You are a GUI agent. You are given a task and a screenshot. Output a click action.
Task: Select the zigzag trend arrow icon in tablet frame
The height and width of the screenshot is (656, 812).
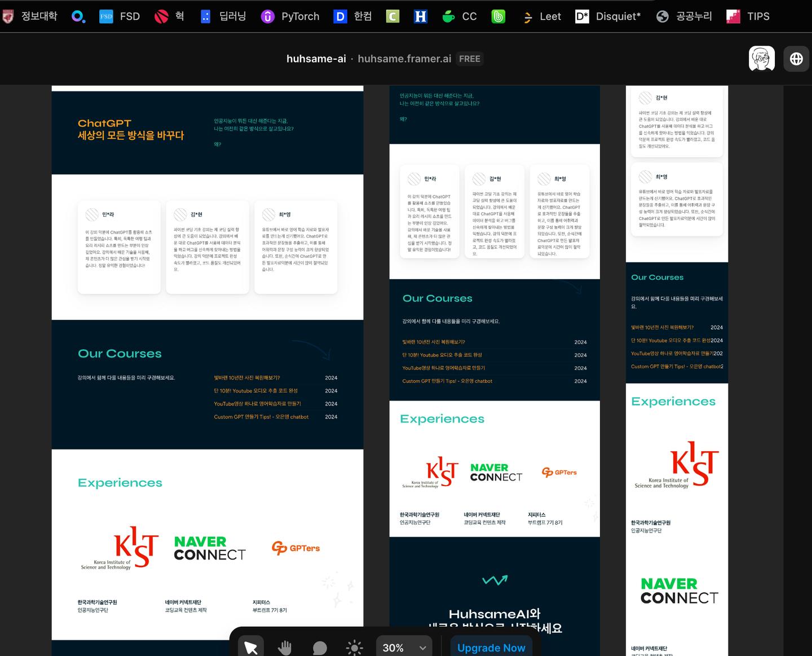(x=495, y=580)
